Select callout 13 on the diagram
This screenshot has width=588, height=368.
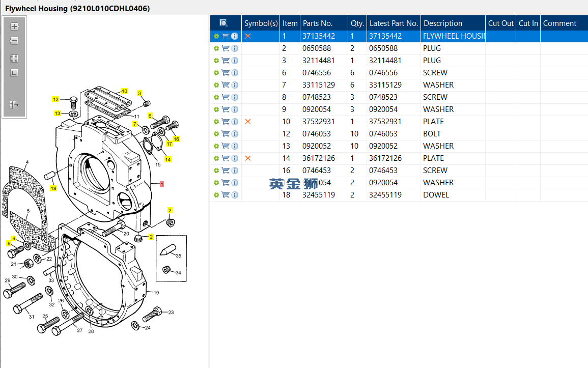[58, 113]
